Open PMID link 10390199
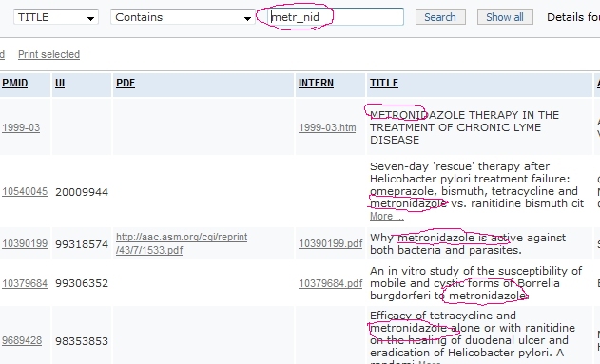This screenshot has height=364, width=600. pos(25,243)
